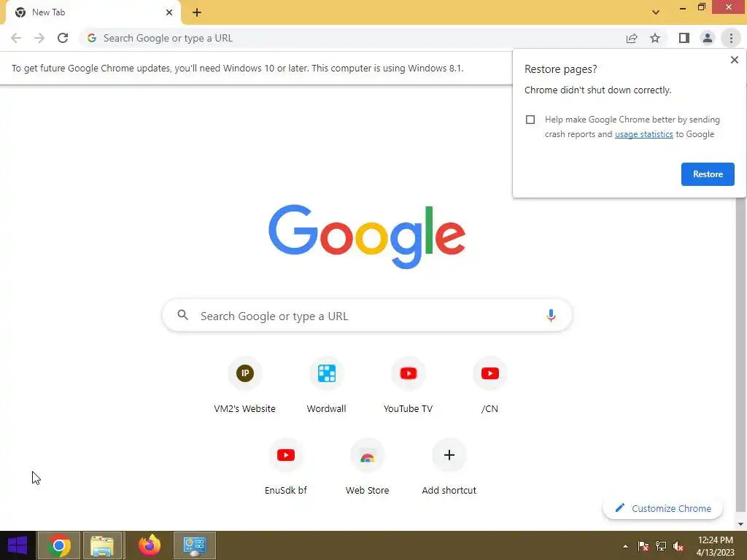Open the Chrome three-dot menu
The width and height of the screenshot is (747, 560).
coord(731,38)
